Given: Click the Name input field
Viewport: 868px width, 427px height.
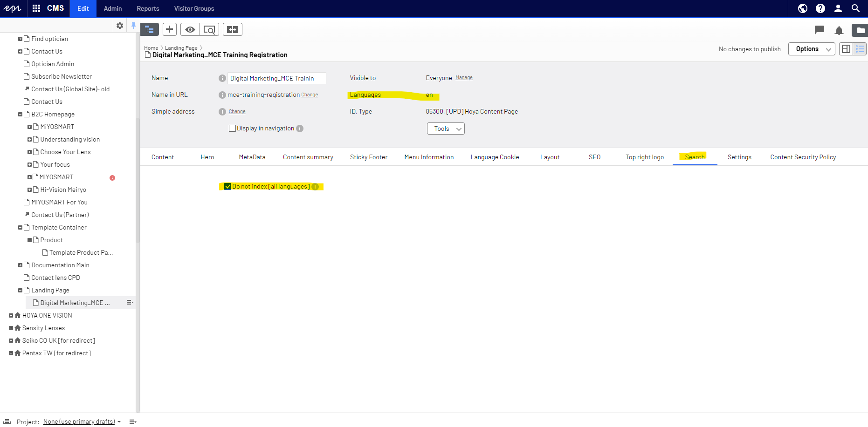Looking at the screenshot, I should point(276,78).
